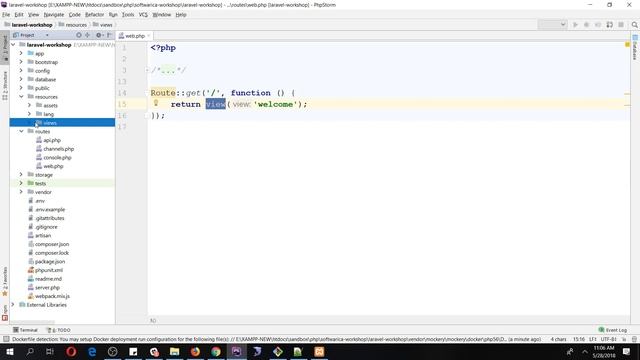Open the Navigate menu
Screen dimensions: 640x360
pyautogui.click(x=54, y=15)
